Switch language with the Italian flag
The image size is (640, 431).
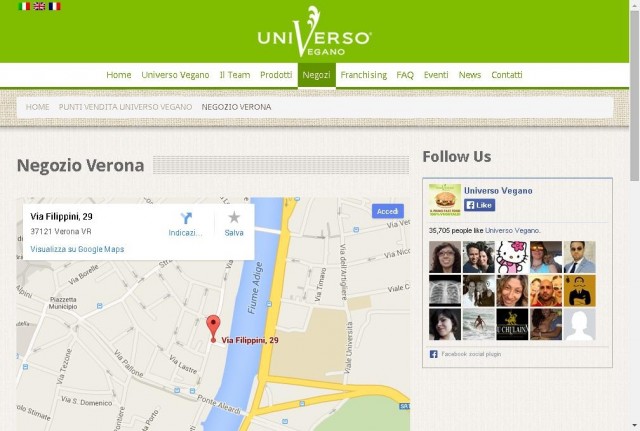click(x=24, y=6)
